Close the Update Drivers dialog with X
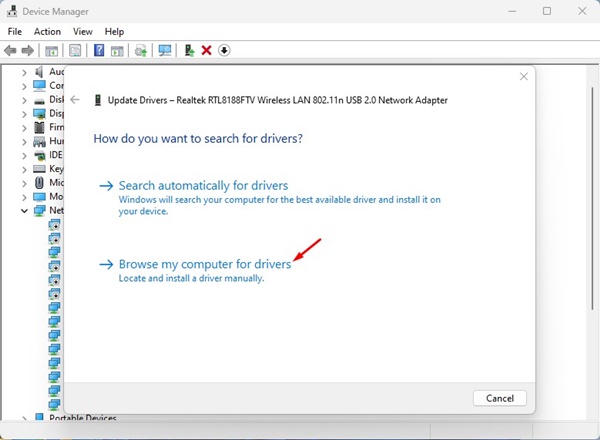Image resolution: width=600 pixels, height=440 pixels. (x=524, y=77)
